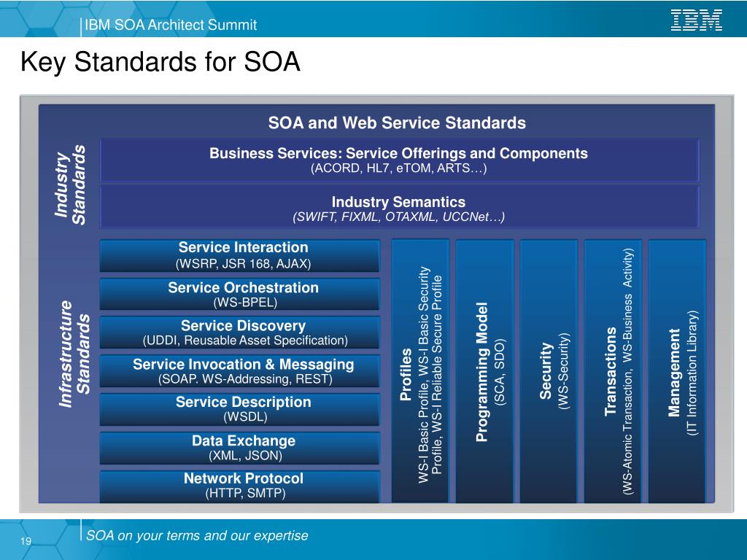
Task: Select the Programming Model column heading
Action: click(481, 372)
